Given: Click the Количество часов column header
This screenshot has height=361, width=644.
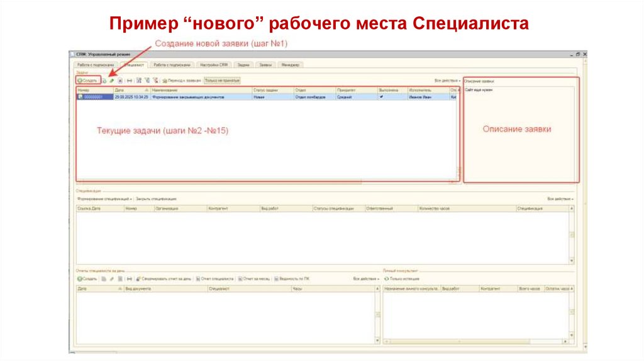Looking at the screenshot, I should click(467, 209).
